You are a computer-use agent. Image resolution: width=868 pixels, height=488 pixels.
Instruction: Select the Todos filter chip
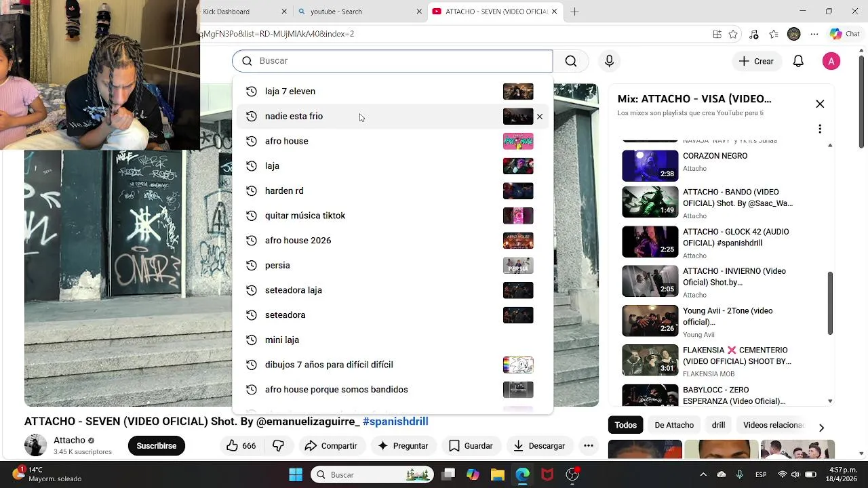[625, 425]
